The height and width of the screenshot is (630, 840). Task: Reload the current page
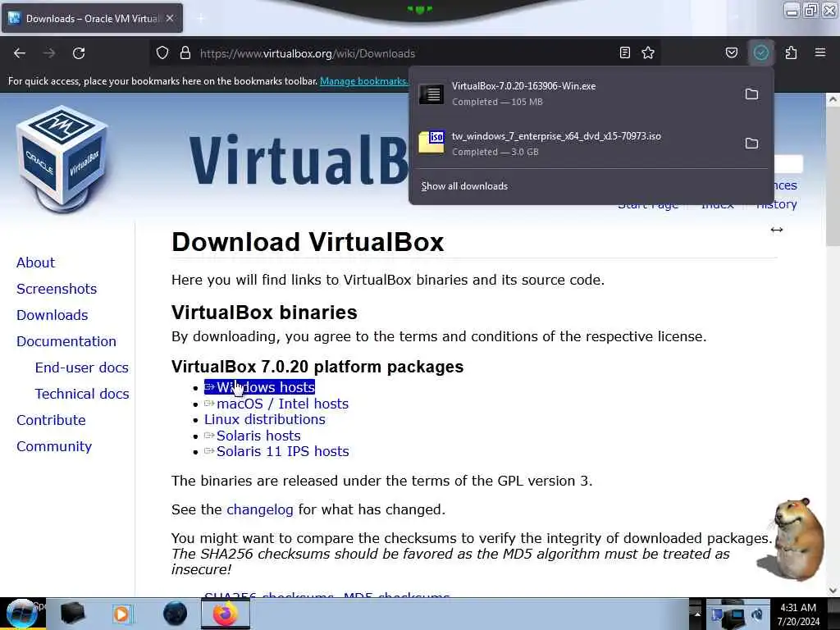point(79,53)
